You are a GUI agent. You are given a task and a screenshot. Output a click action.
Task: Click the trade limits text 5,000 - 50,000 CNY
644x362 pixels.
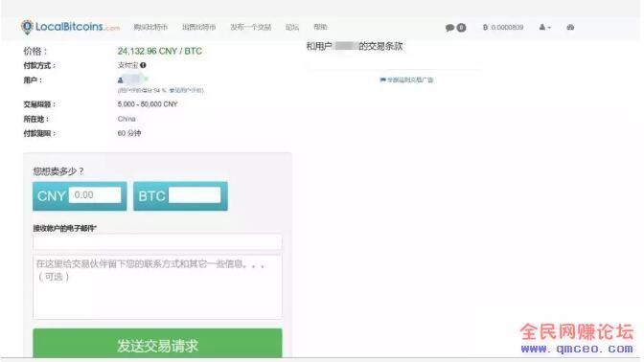[x=148, y=104]
